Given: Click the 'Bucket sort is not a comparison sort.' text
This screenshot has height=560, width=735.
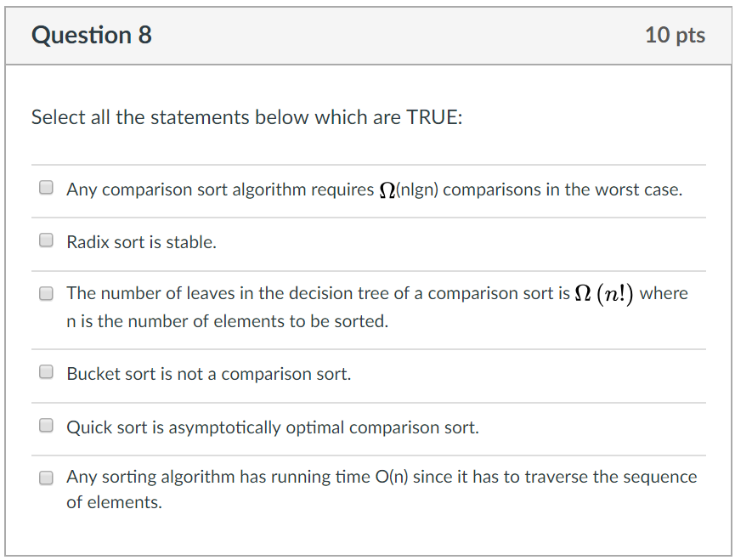Looking at the screenshot, I should (209, 374).
